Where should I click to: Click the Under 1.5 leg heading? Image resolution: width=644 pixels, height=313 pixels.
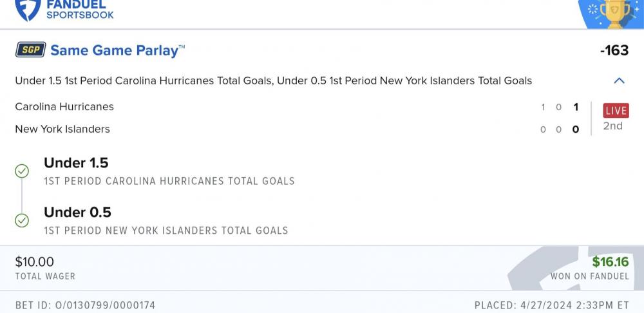click(x=76, y=163)
